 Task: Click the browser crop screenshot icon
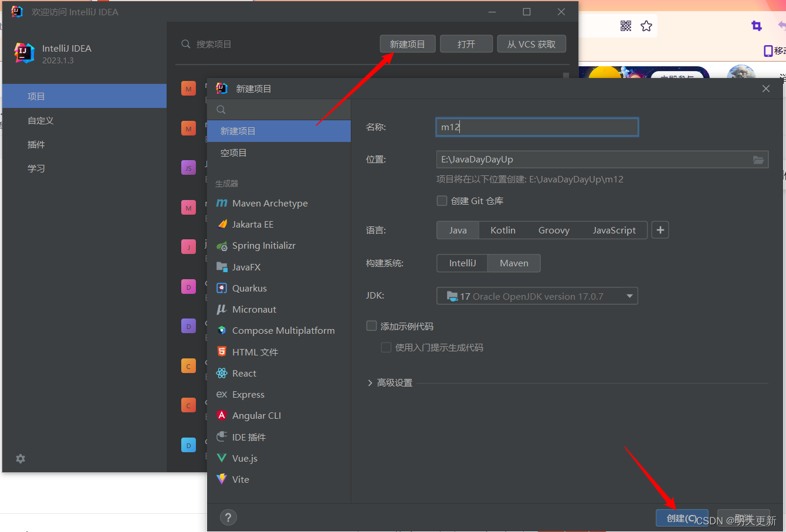click(757, 26)
